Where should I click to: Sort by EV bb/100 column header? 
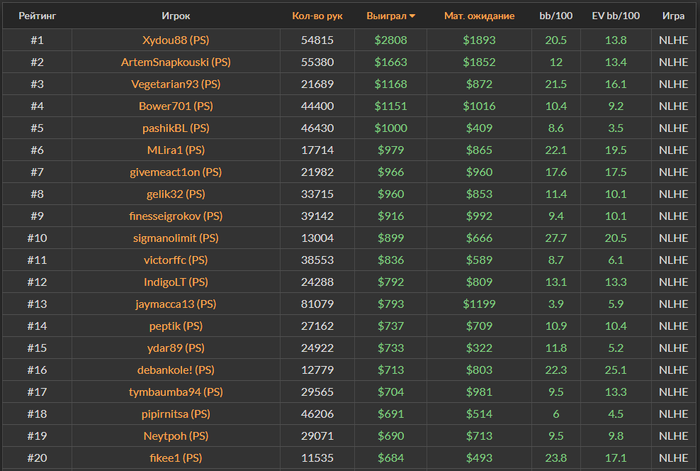tap(617, 16)
